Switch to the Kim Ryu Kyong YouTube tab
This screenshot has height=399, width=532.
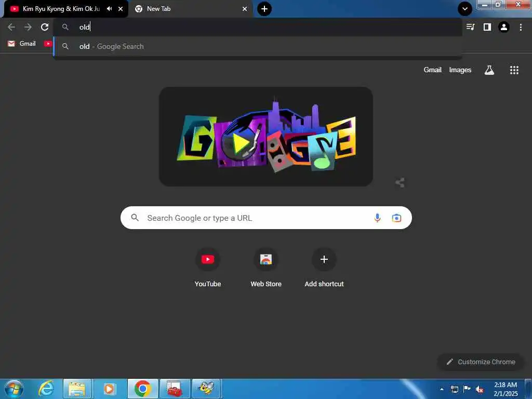point(61,9)
